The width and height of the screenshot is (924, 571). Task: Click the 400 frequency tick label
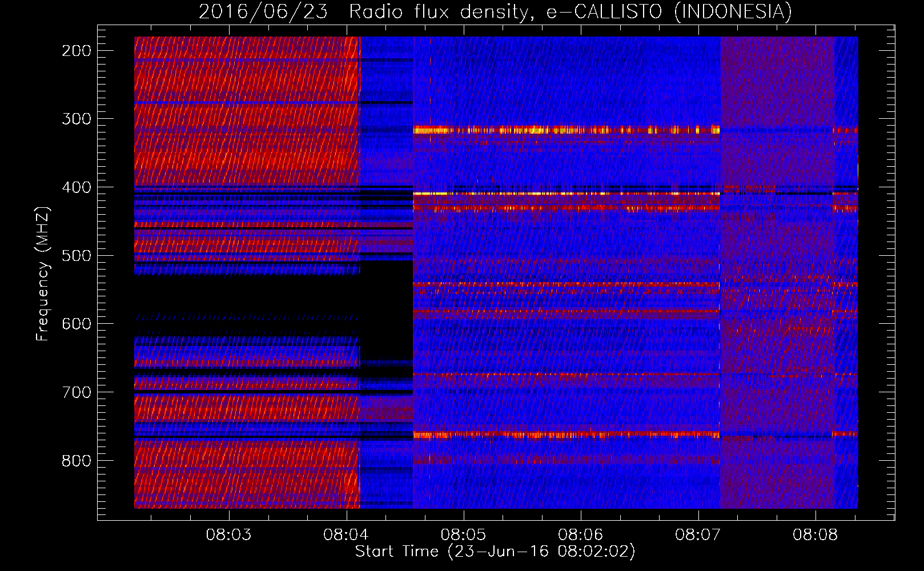[77, 187]
